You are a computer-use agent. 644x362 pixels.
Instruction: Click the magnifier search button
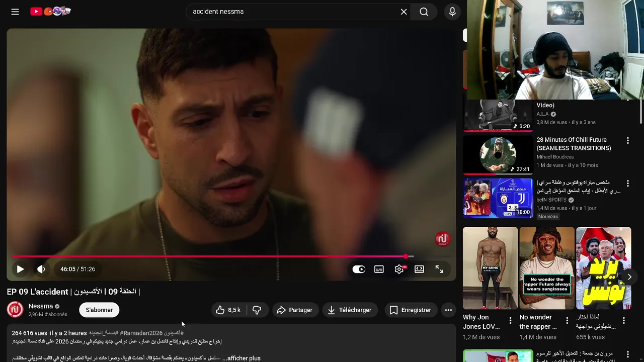click(x=424, y=12)
